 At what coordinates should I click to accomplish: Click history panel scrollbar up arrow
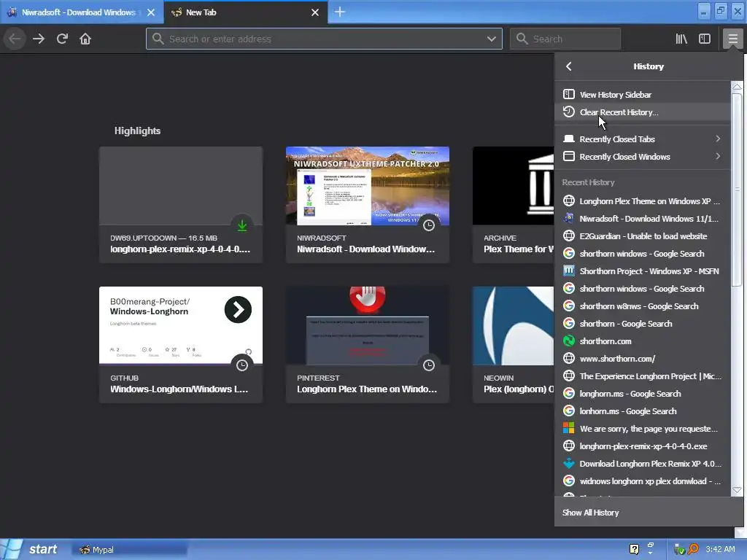[737, 87]
